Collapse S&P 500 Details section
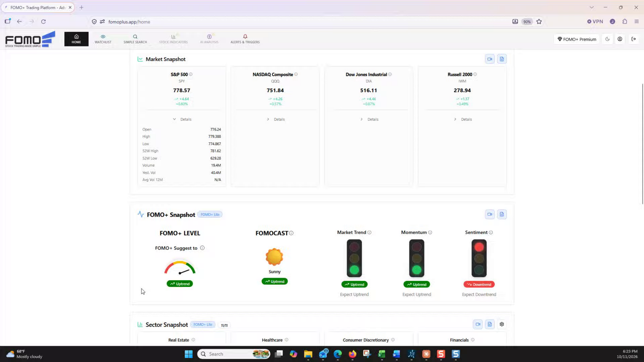 pyautogui.click(x=182, y=119)
